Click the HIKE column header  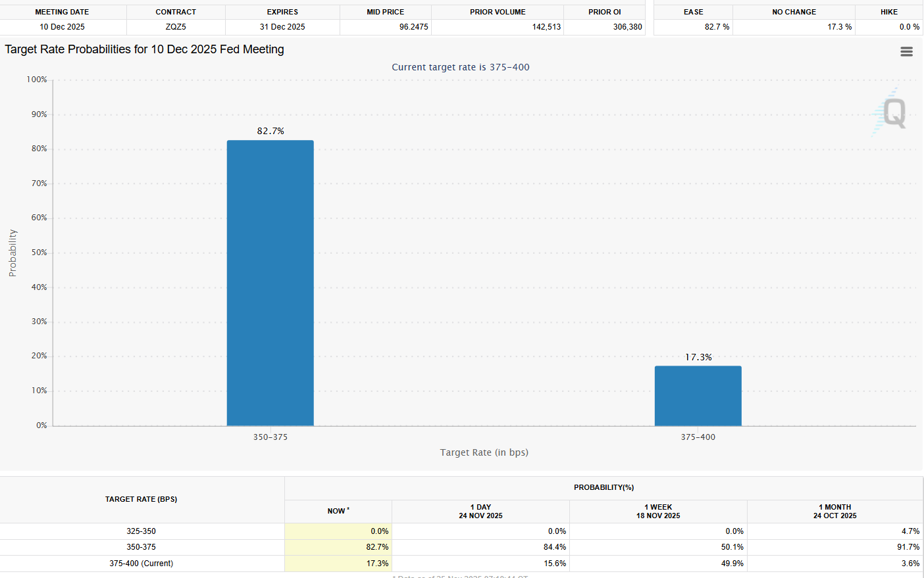point(888,11)
